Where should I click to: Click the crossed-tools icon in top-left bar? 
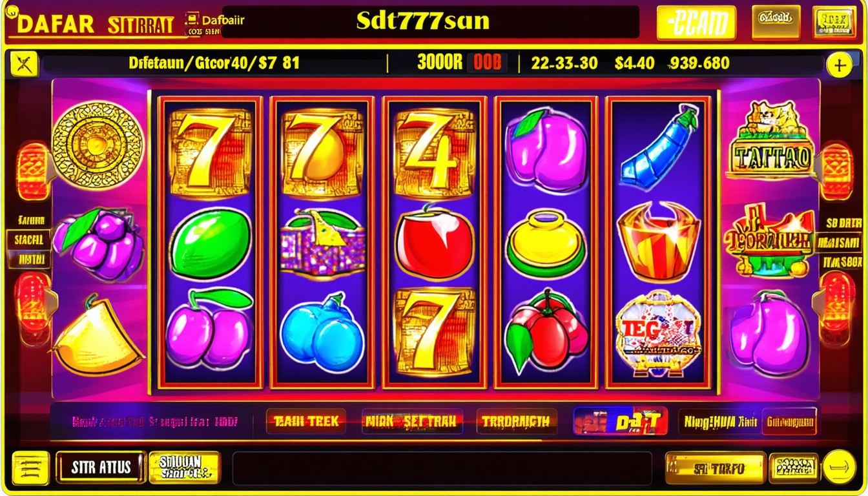pyautogui.click(x=25, y=64)
